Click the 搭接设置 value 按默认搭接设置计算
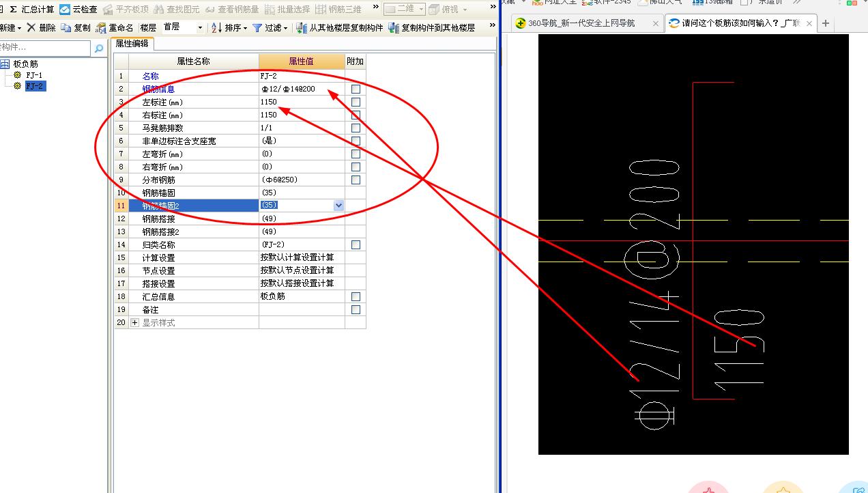The height and width of the screenshot is (493, 868). point(302,283)
